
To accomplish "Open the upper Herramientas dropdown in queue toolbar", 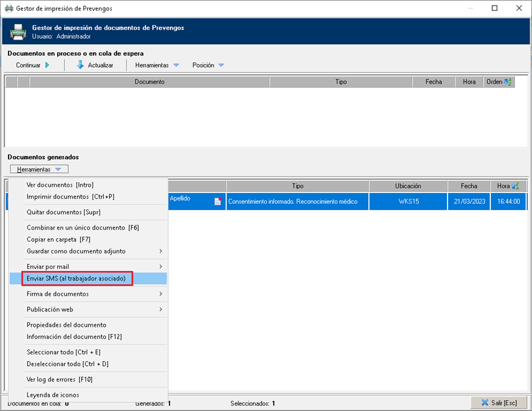I will point(157,65).
